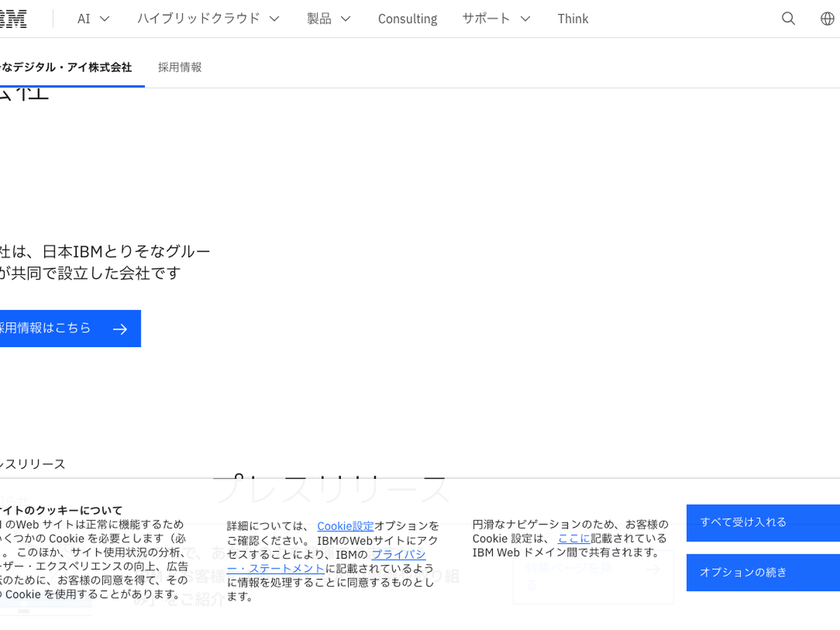The image size is (840, 630).
Task: Click the globe language selector icon
Action: (x=827, y=19)
